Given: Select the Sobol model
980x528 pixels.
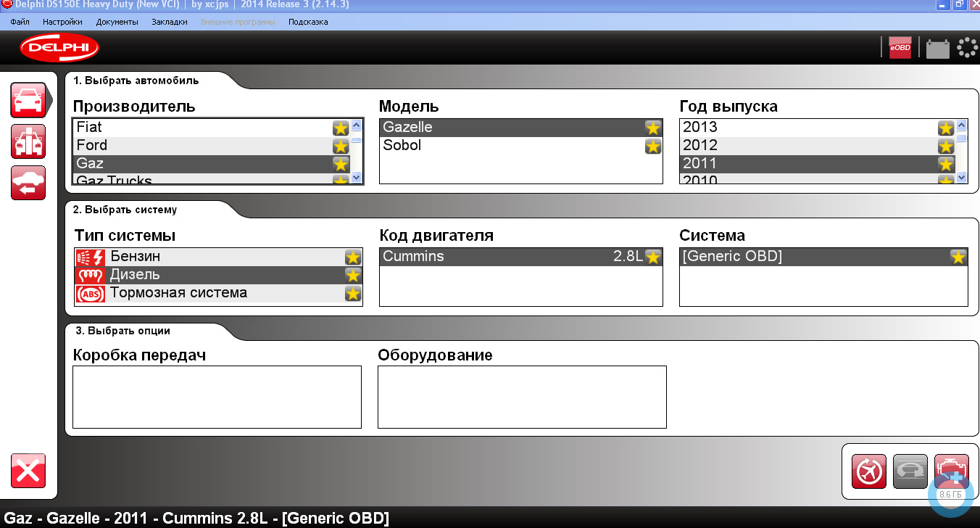Looking at the screenshot, I should 521,146.
